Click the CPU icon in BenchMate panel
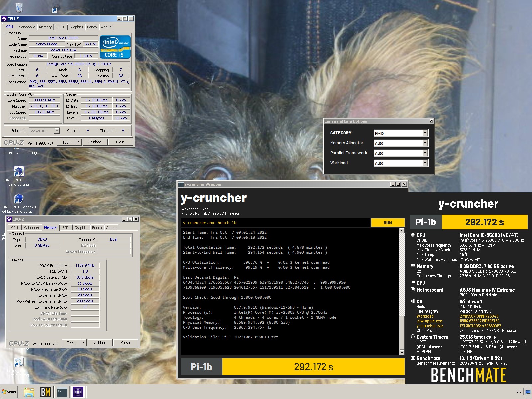The height and width of the screenshot is (399, 532). [413, 235]
